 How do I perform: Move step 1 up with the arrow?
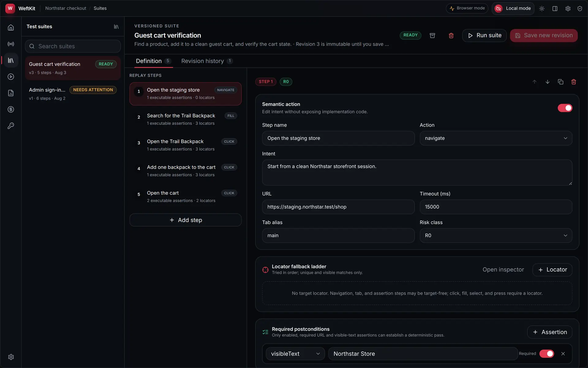point(534,82)
